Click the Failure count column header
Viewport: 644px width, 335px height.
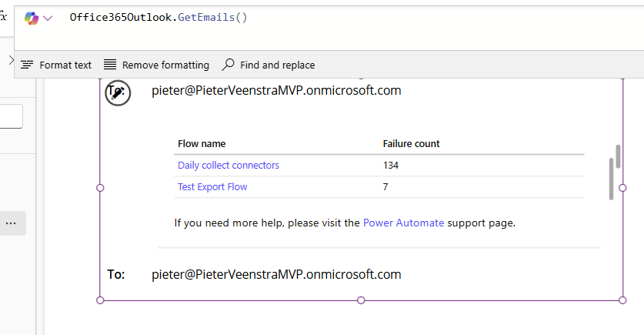pos(411,143)
